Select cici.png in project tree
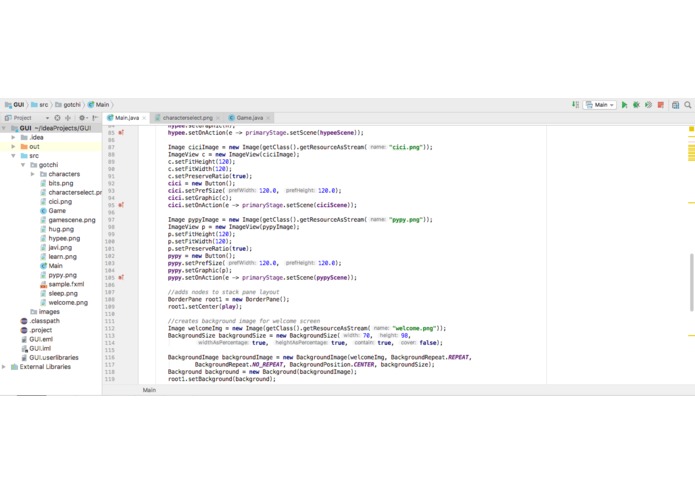Image resolution: width=695 pixels, height=494 pixels. coord(56,202)
